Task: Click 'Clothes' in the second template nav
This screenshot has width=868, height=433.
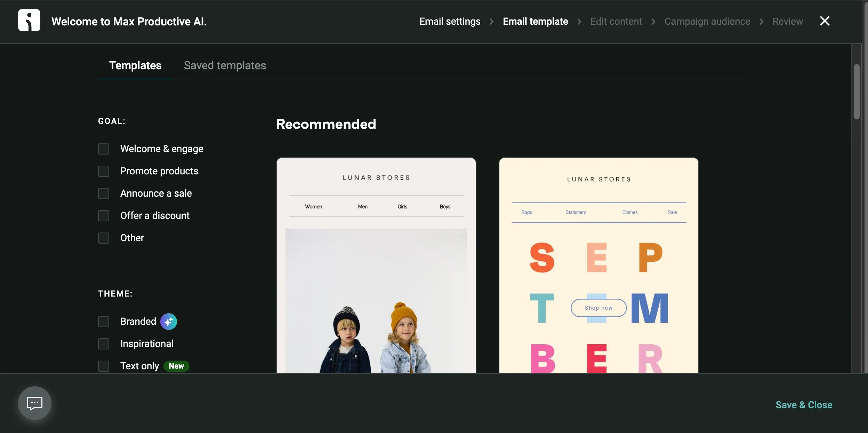Action: (630, 212)
